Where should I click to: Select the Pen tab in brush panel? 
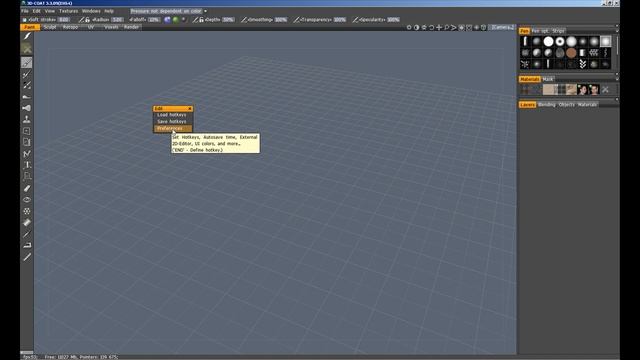[524, 31]
